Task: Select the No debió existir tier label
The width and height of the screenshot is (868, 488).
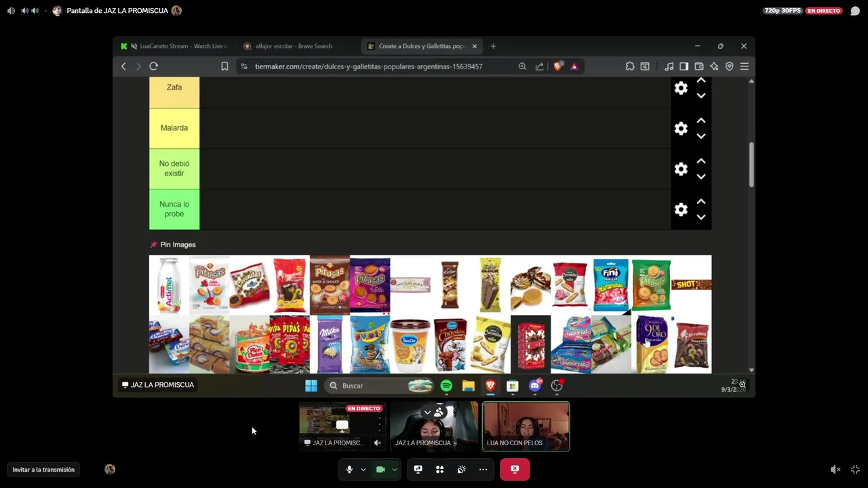Action: pos(174,169)
